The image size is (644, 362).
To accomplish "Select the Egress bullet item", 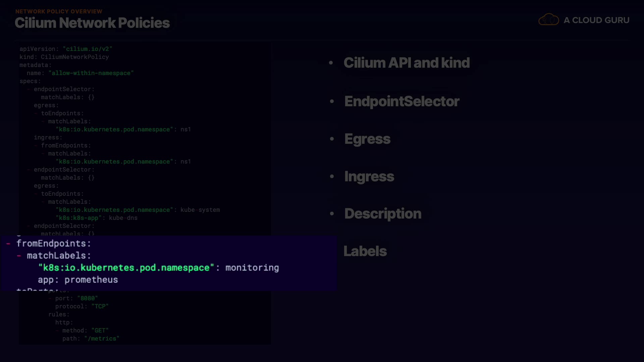I will click(x=367, y=139).
